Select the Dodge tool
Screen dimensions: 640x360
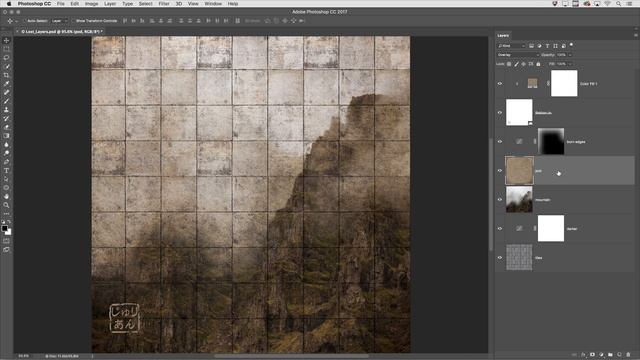[x=6, y=153]
